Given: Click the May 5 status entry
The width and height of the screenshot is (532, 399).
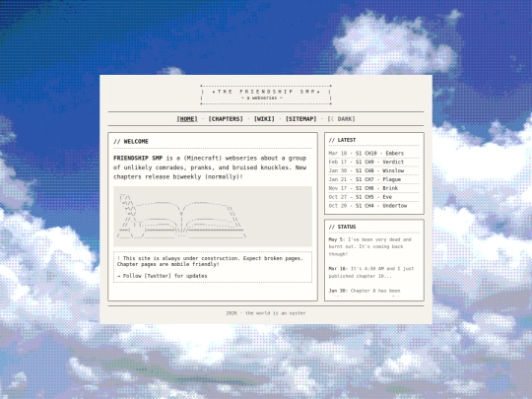Looking at the screenshot, I should pyautogui.click(x=370, y=246).
